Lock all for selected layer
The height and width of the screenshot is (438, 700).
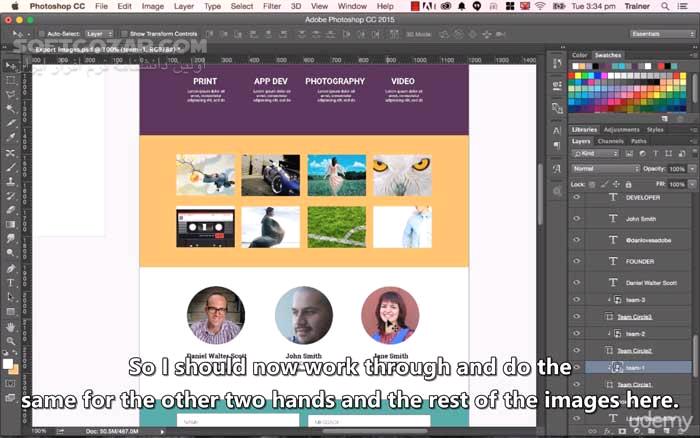point(629,184)
